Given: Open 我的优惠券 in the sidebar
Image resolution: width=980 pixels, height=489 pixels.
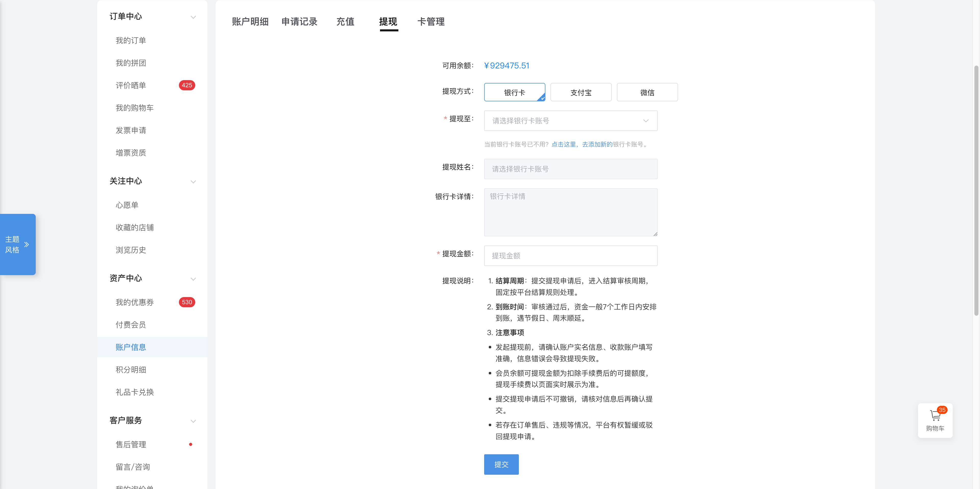Looking at the screenshot, I should click(x=134, y=302).
